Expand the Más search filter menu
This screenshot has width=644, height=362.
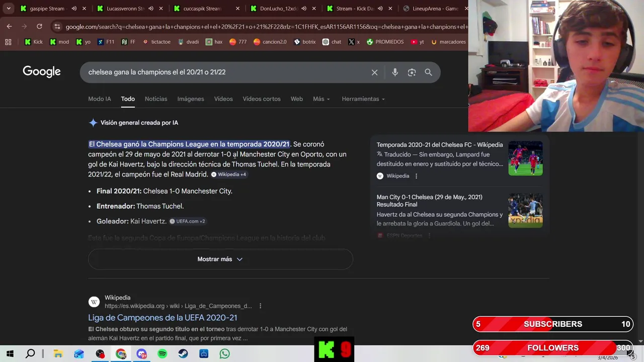point(321,99)
